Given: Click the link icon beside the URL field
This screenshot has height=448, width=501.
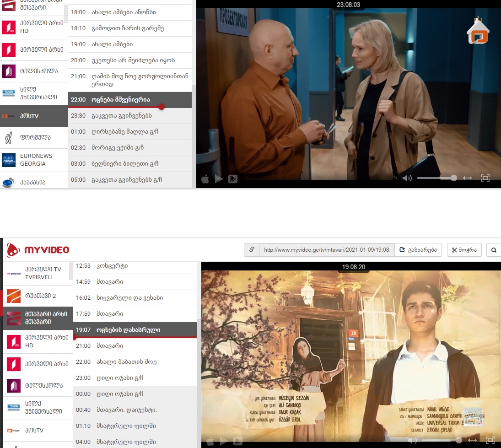Looking at the screenshot, I should point(252,249).
